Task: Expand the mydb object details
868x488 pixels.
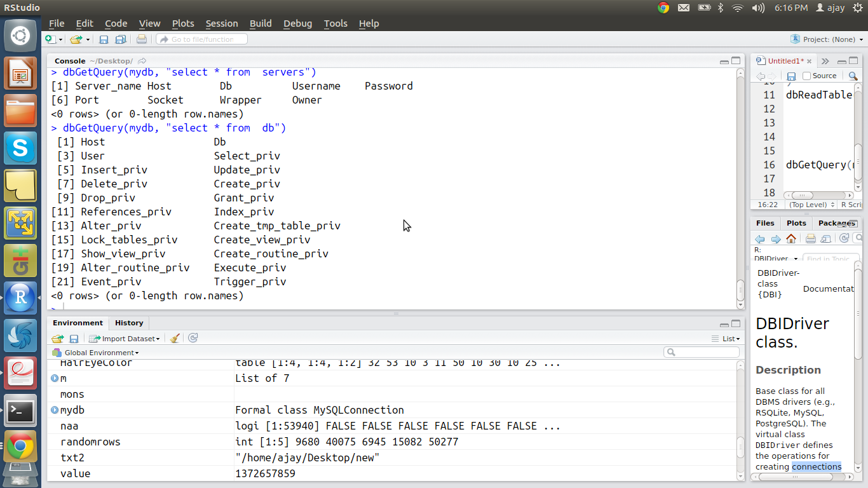Action: [55, 410]
